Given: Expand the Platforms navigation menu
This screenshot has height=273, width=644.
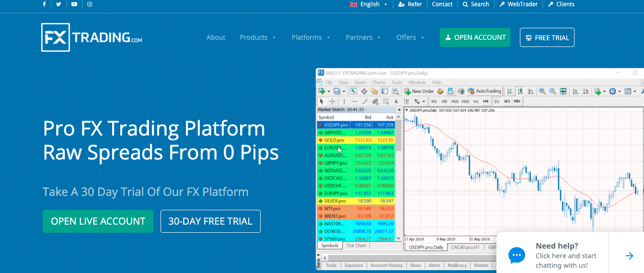Looking at the screenshot, I should point(311,37).
